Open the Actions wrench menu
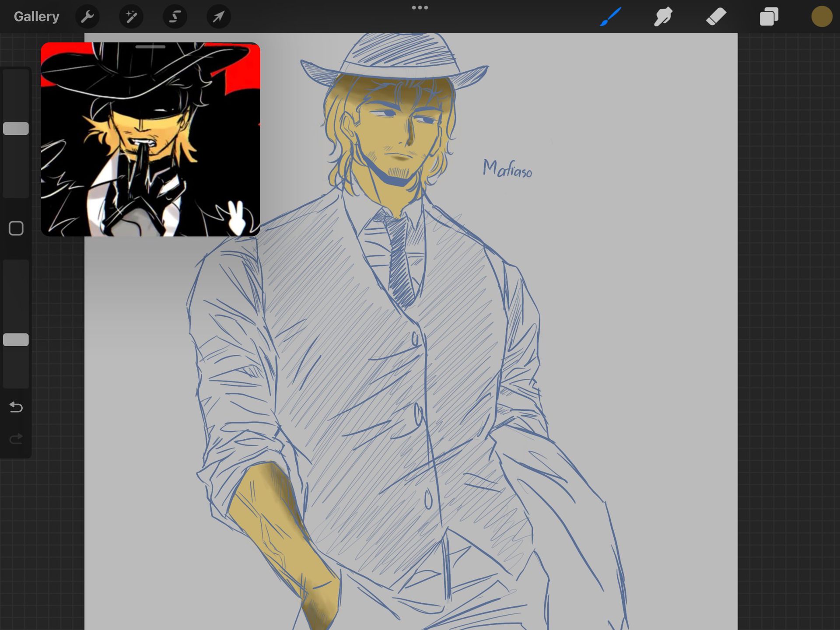 pyautogui.click(x=87, y=17)
